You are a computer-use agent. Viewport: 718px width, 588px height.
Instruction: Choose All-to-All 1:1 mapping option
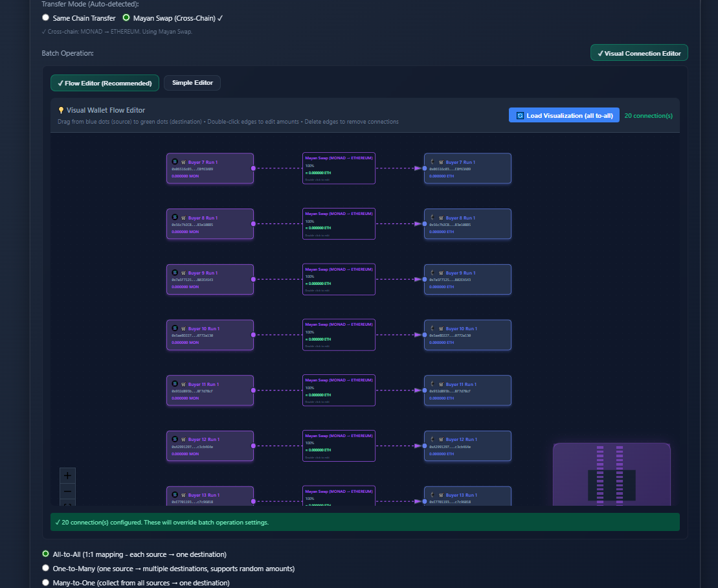pos(45,554)
